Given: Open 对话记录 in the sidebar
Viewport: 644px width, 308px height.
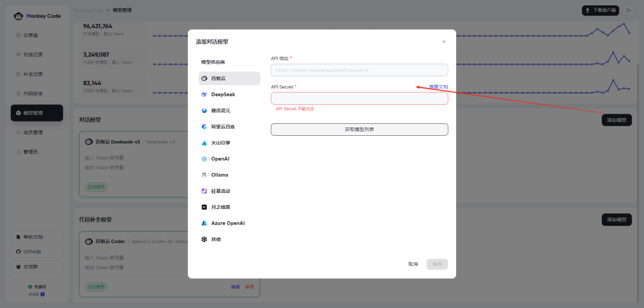Looking at the screenshot, I should (37, 55).
